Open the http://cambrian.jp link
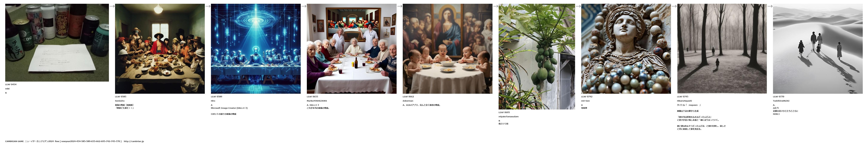The image size is (868, 145). point(134,141)
